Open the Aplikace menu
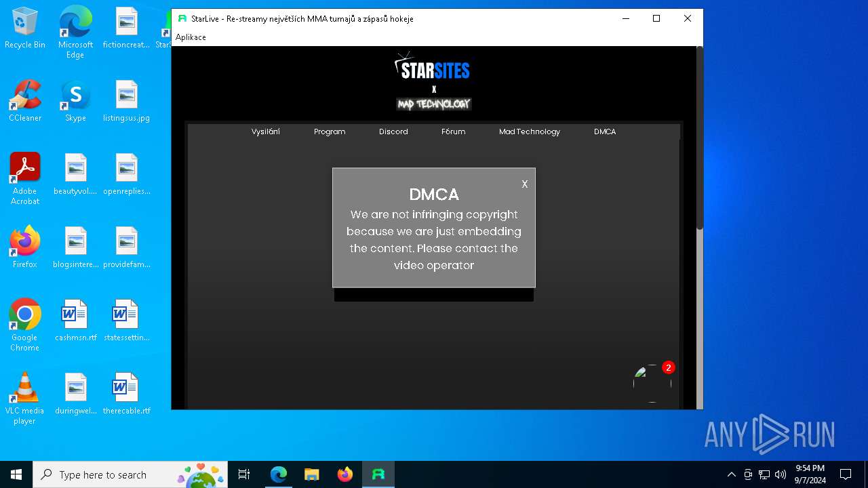Screen dimensions: 868x488 191,37
